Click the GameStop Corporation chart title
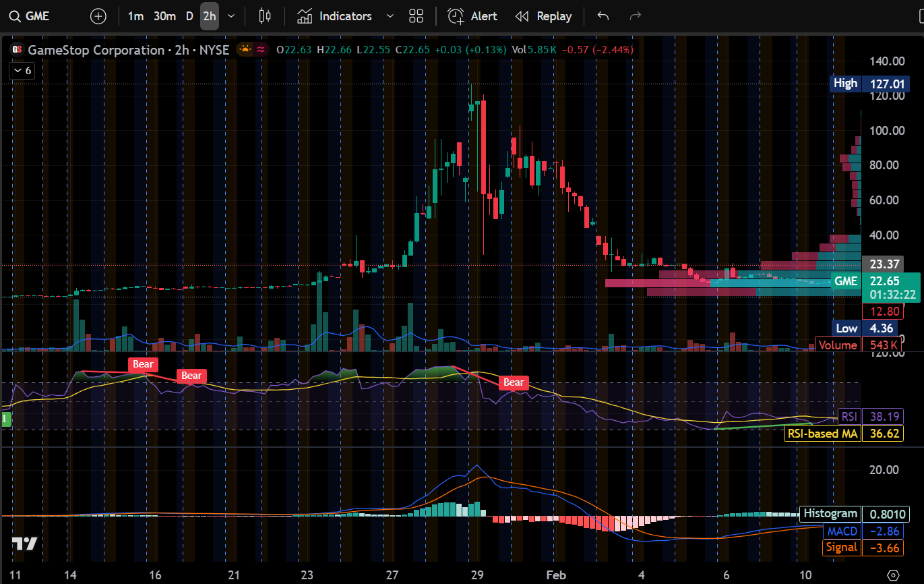924x584 pixels. (129, 50)
